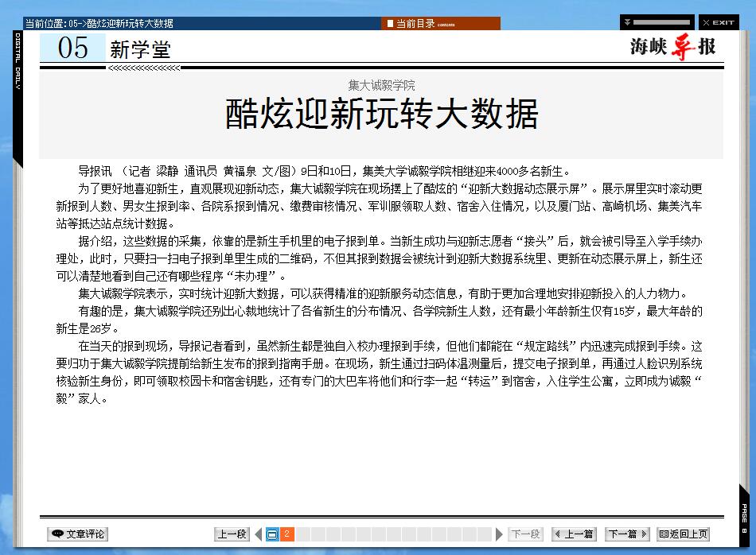756x555 pixels.
Task: Click the 海峡导报 newspaper logo
Action: click(673, 47)
